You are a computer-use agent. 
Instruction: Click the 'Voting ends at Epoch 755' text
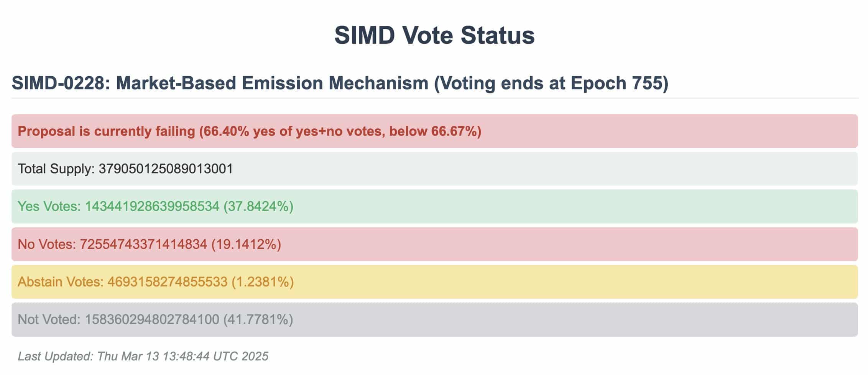pos(551,83)
